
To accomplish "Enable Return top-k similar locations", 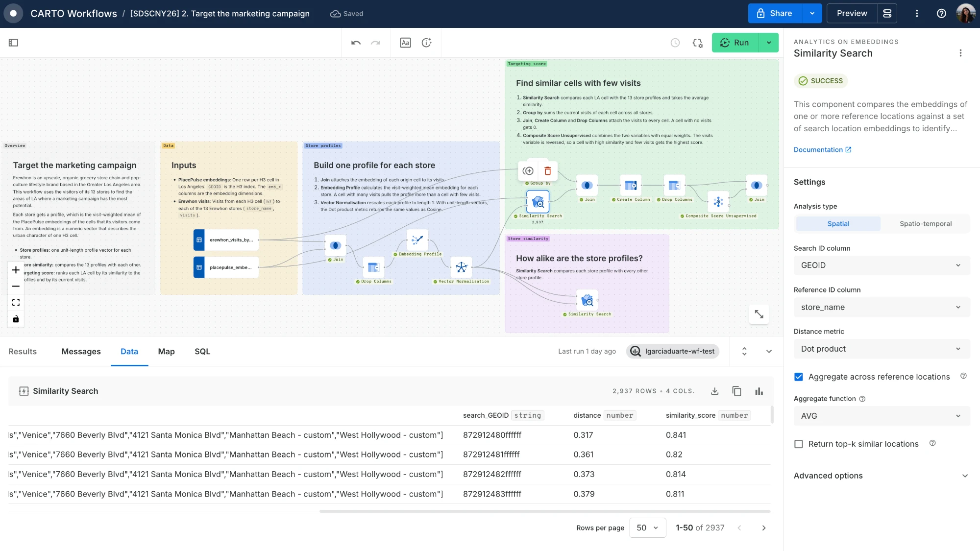I will click(x=799, y=444).
